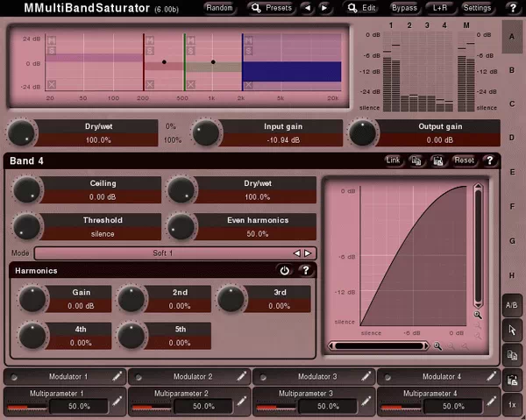Select preset slot D

pyautogui.click(x=512, y=138)
